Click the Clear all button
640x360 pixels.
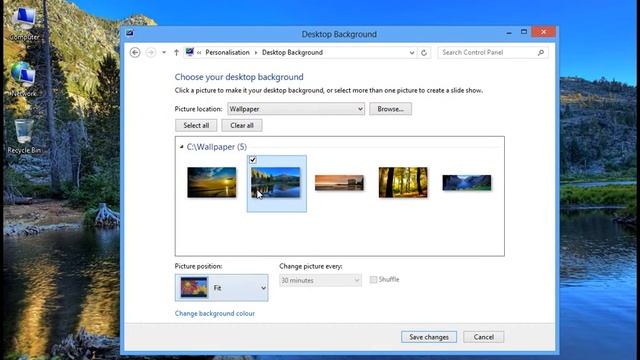point(242,125)
